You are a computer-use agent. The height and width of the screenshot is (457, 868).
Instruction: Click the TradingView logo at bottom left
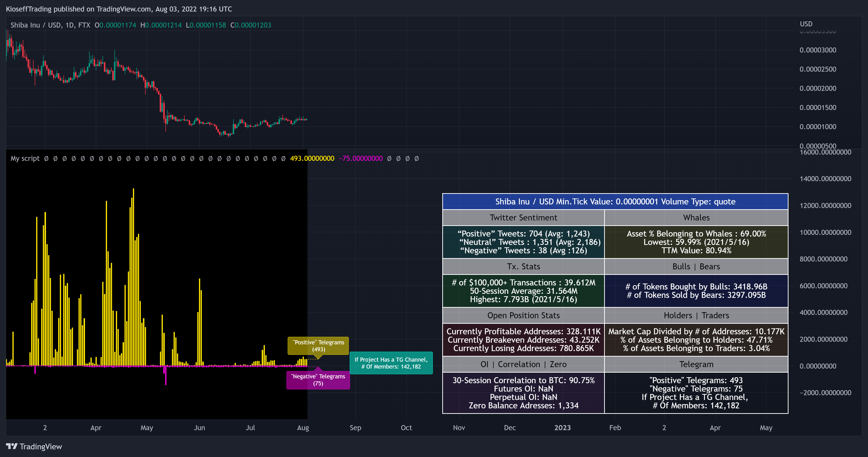34,446
